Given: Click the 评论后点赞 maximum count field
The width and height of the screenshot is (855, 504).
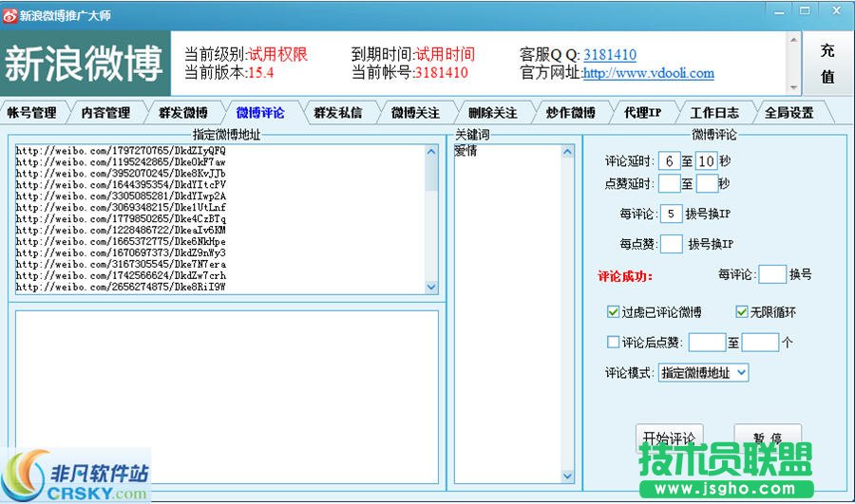Looking at the screenshot, I should click(760, 343).
